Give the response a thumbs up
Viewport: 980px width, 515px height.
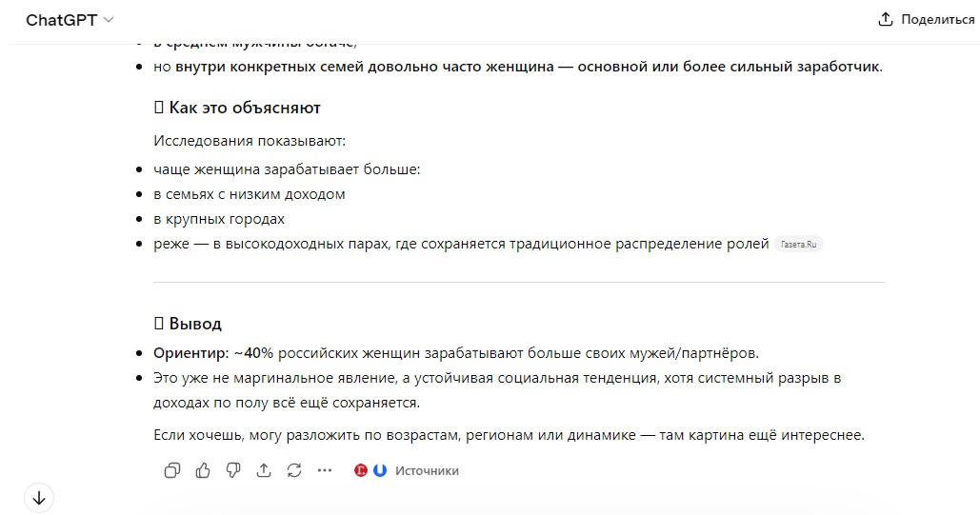tap(203, 470)
